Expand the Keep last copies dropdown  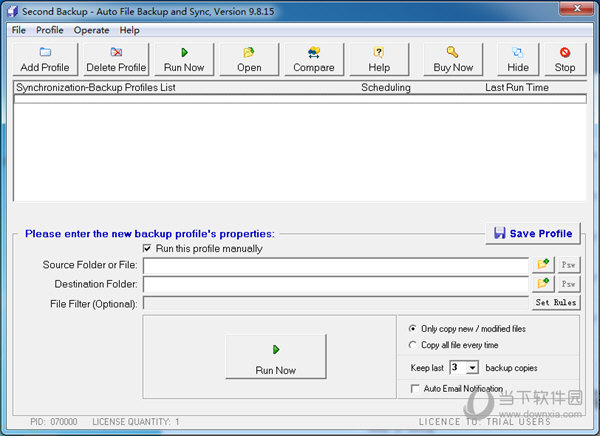click(473, 368)
